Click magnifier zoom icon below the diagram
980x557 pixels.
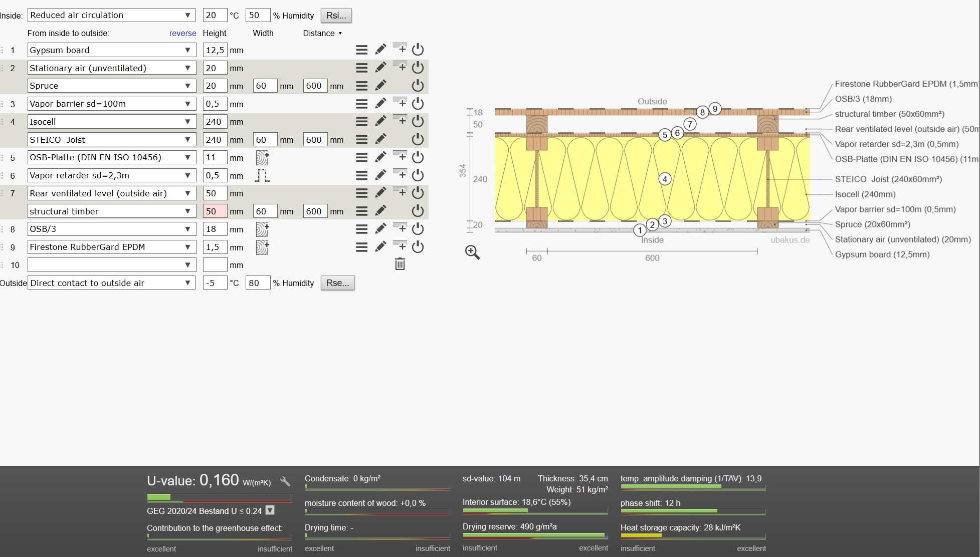click(472, 252)
